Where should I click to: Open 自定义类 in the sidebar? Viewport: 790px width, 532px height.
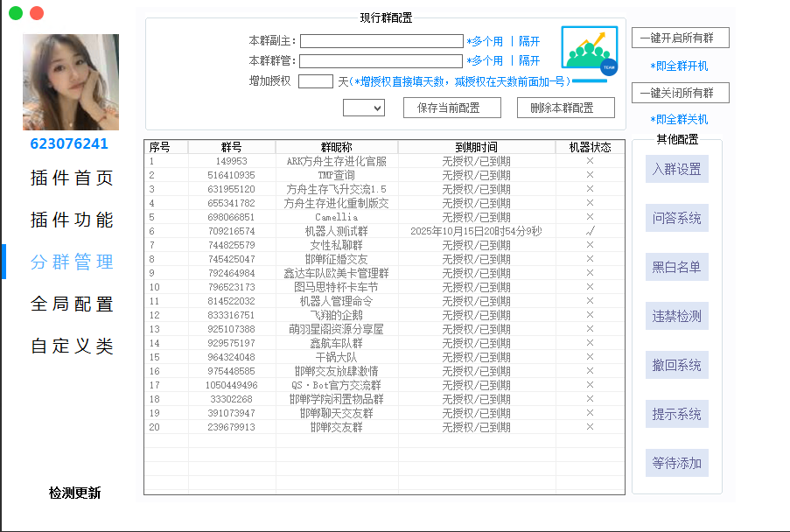point(72,346)
